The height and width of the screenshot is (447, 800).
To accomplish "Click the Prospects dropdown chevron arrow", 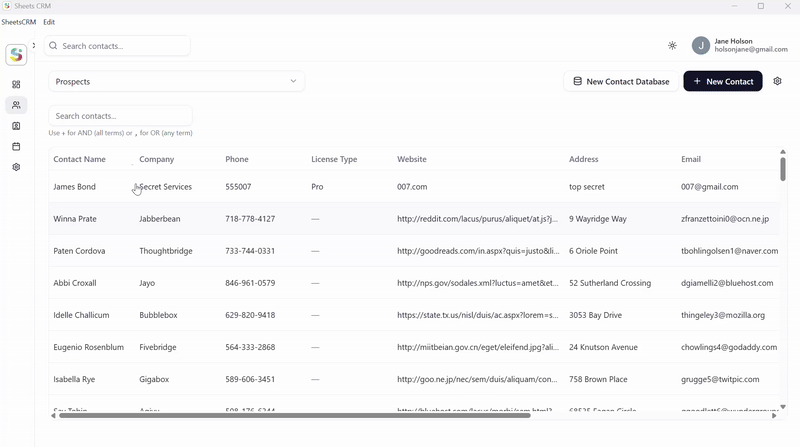I will [293, 81].
